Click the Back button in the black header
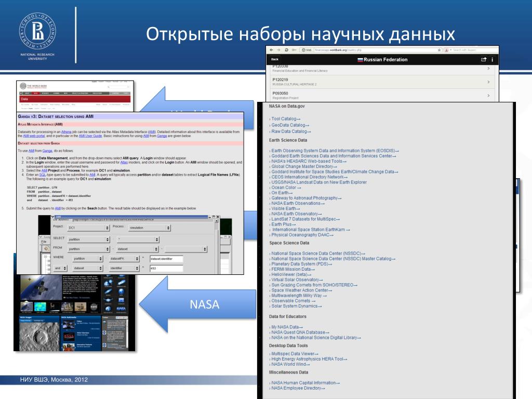 click(x=275, y=59)
